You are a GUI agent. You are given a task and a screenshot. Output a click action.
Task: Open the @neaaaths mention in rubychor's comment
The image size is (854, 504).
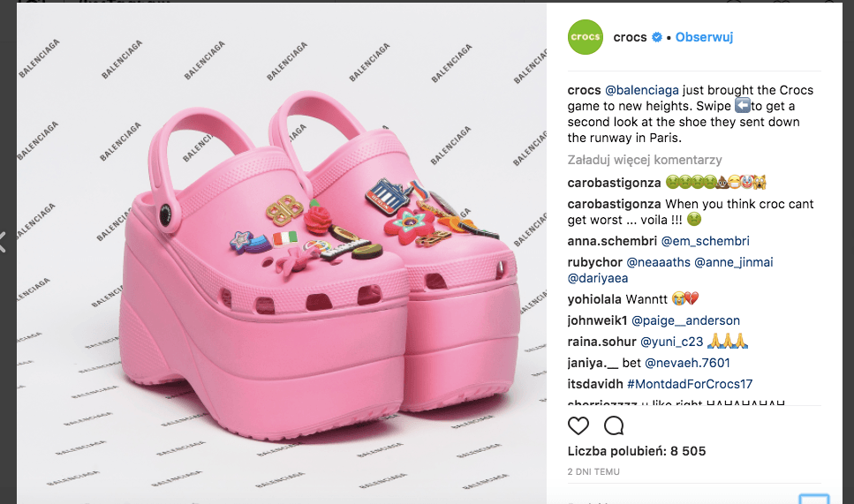(x=658, y=262)
